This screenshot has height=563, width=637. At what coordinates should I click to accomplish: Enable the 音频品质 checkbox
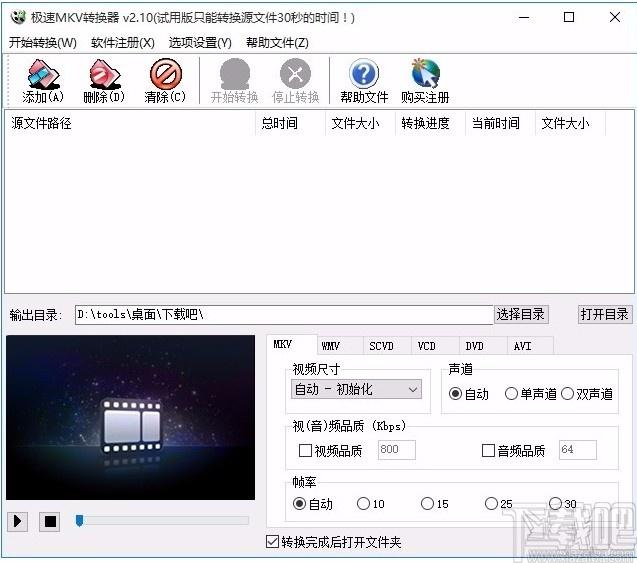488,450
